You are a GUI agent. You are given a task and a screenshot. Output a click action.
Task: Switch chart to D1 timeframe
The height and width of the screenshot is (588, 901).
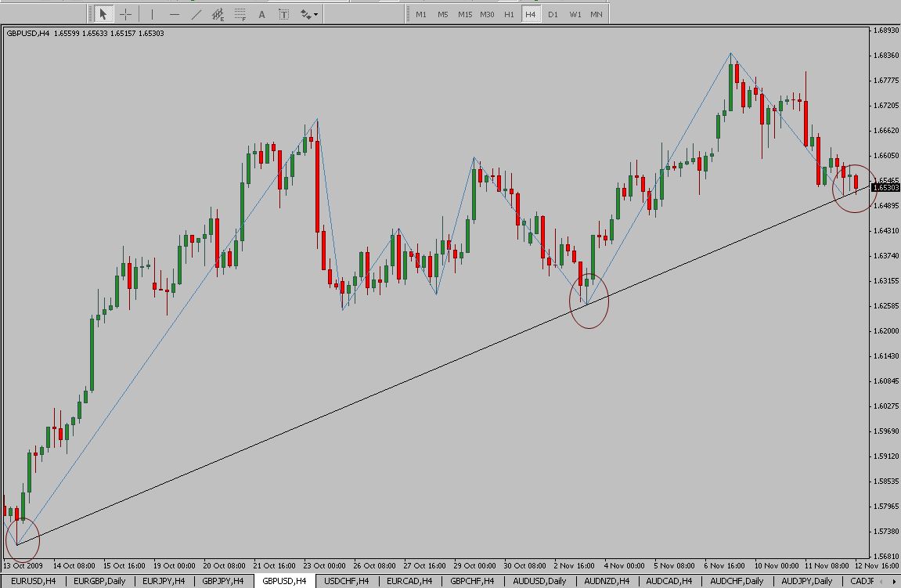(x=553, y=14)
